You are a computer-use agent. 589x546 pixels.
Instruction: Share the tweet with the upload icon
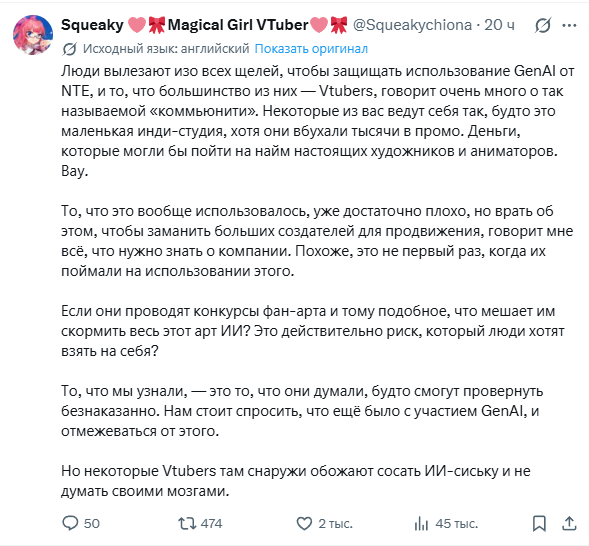coord(569,523)
